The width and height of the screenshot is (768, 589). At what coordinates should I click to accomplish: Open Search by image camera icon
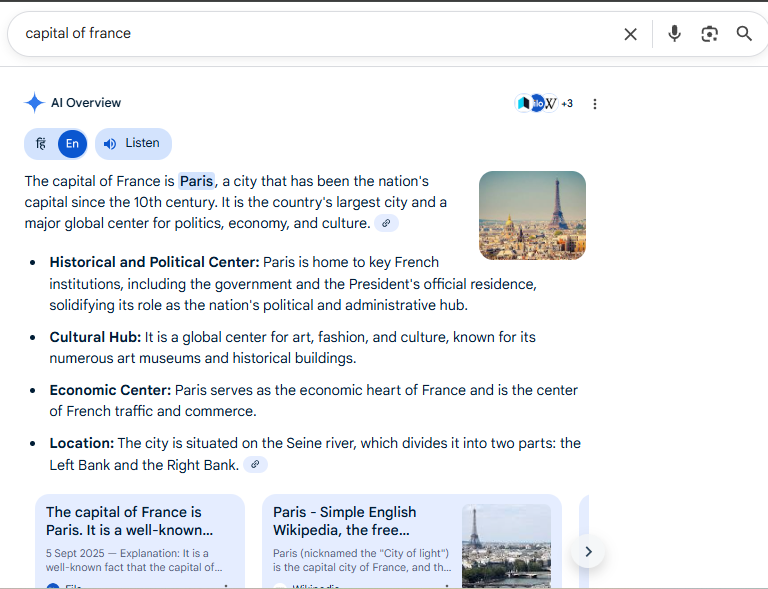pos(709,34)
